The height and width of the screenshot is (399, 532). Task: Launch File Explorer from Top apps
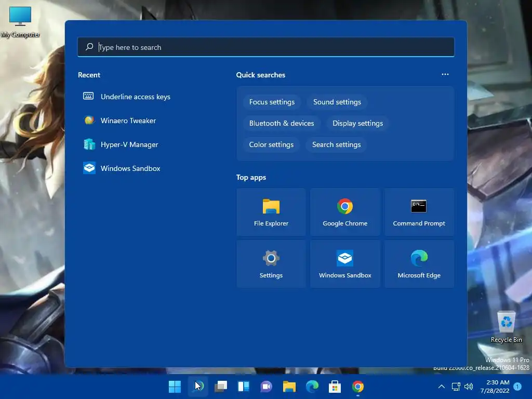(x=271, y=212)
